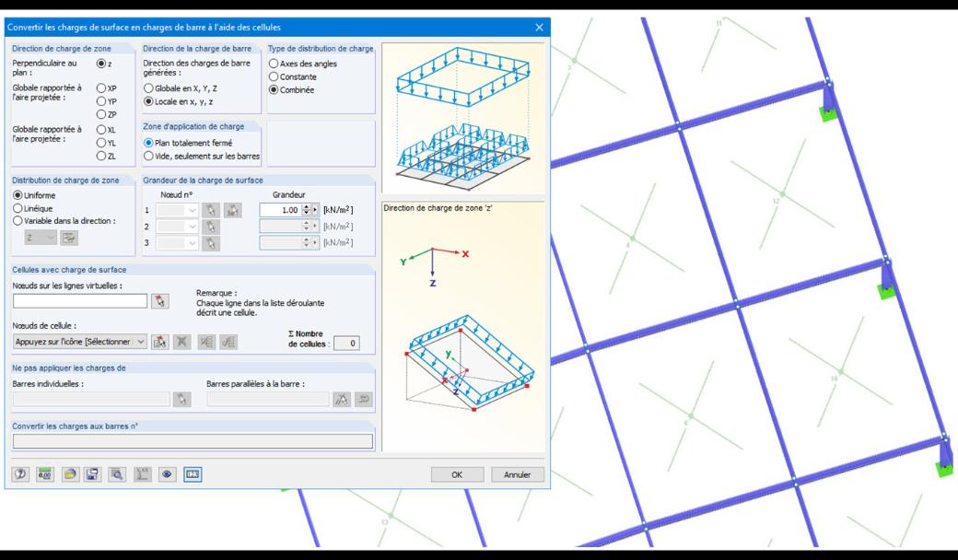The width and height of the screenshot is (958, 560).
Task: Select 'Linéique' load distribution
Action: click(x=18, y=208)
